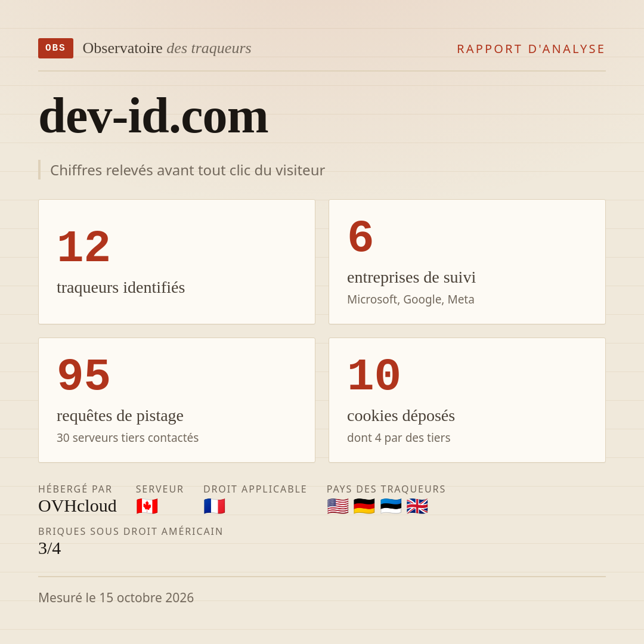Click the RAPPORT D'ANALYSE label
The width and height of the screenshot is (644, 644).
click(531, 49)
